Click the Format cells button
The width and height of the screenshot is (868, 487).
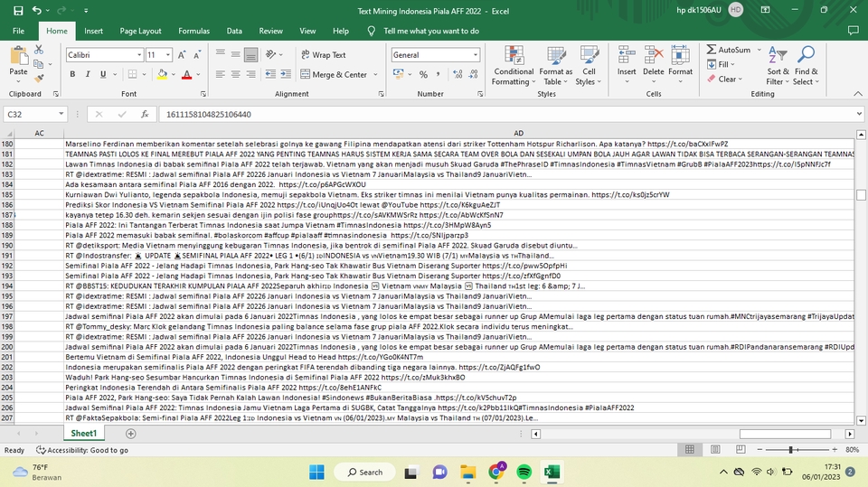click(x=680, y=66)
